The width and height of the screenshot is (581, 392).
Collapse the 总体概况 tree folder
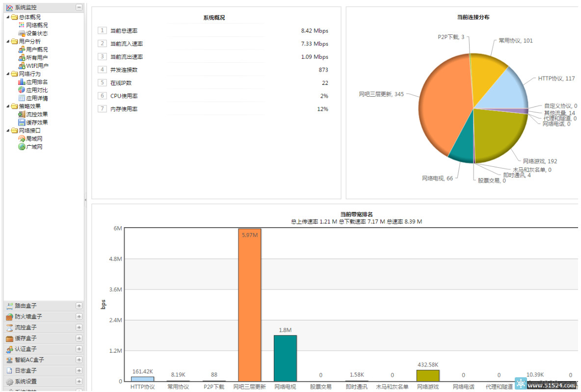8,17
